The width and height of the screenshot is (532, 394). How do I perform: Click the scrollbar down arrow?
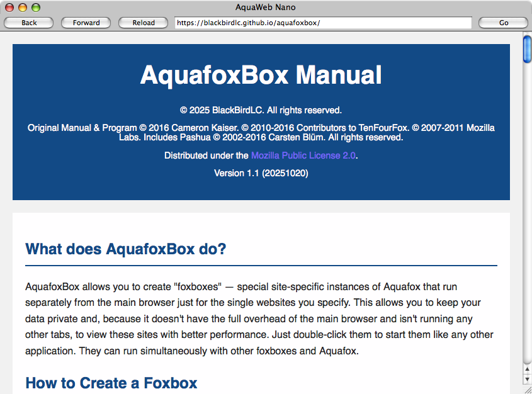(525, 380)
